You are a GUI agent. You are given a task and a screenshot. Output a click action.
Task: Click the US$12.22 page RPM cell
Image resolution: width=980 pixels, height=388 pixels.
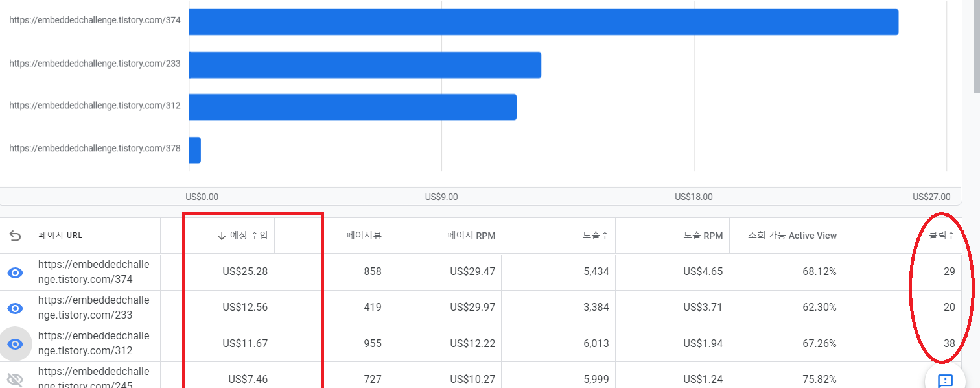tap(472, 344)
